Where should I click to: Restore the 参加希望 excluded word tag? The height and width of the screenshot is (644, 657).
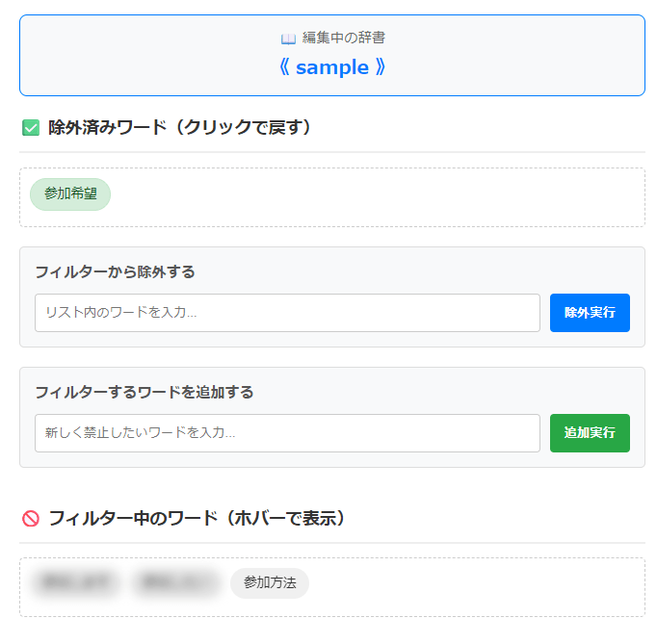click(70, 193)
